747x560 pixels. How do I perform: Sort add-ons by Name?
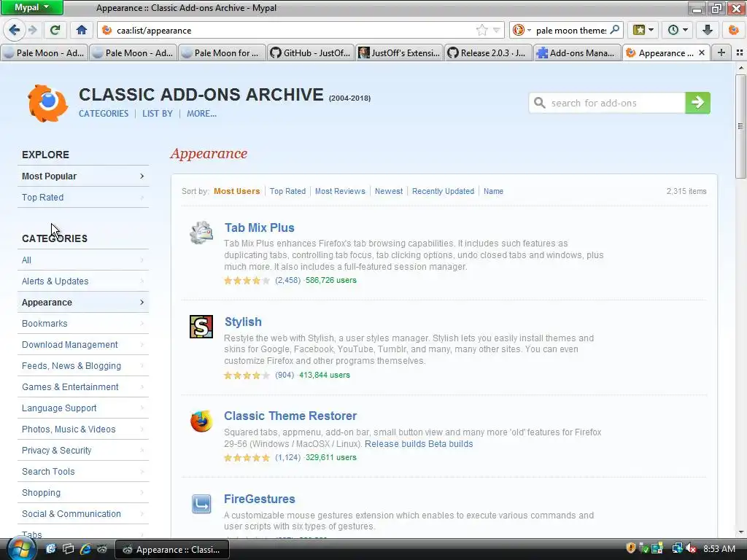pos(493,191)
